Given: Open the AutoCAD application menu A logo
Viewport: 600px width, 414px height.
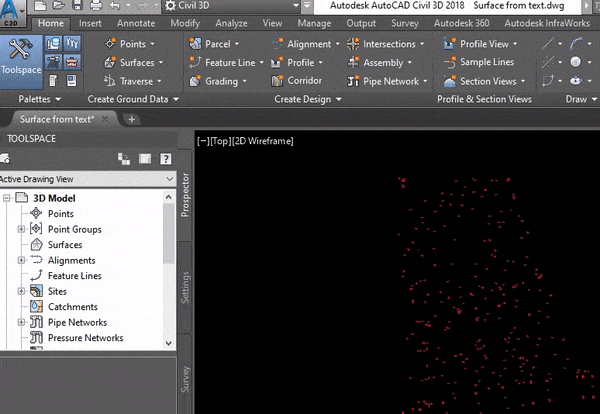Looking at the screenshot, I should point(11,13).
